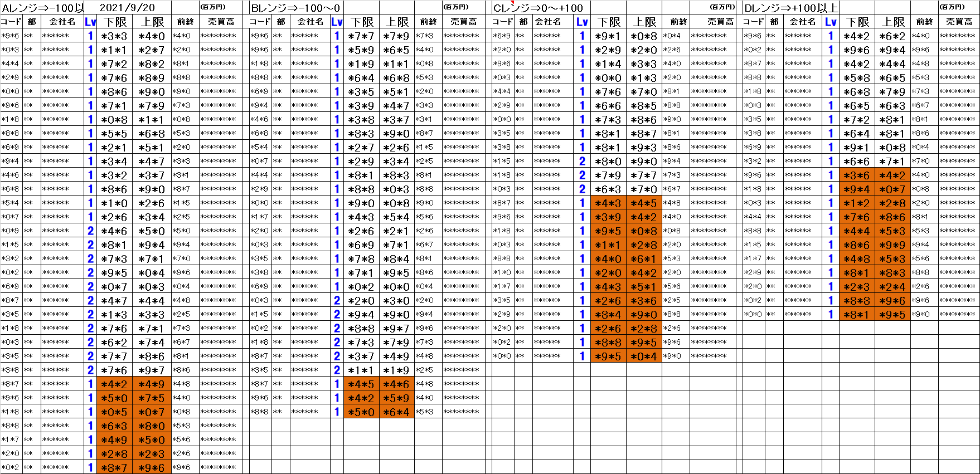Select the A range 上限 cell *2*7

coord(152,50)
